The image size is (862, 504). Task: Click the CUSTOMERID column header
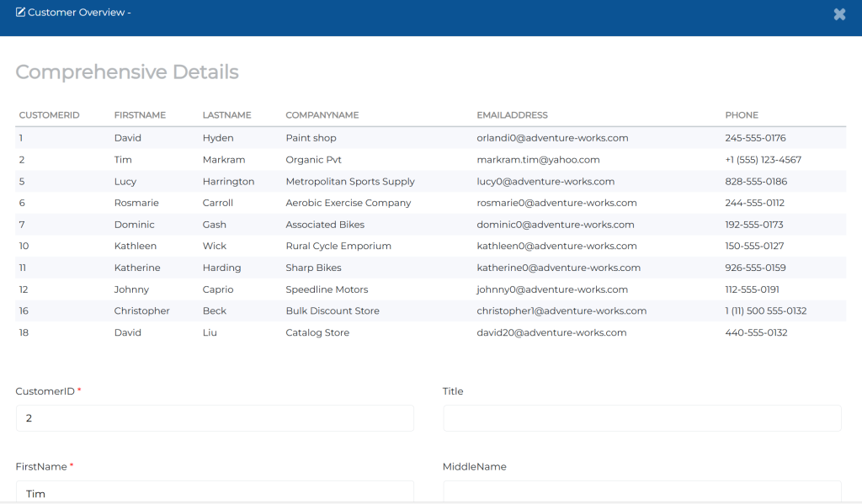point(49,115)
